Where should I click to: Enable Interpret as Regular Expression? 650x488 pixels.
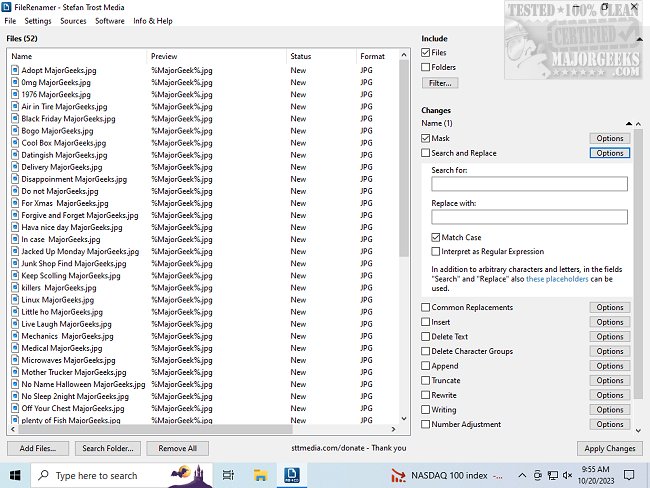[x=435, y=251]
